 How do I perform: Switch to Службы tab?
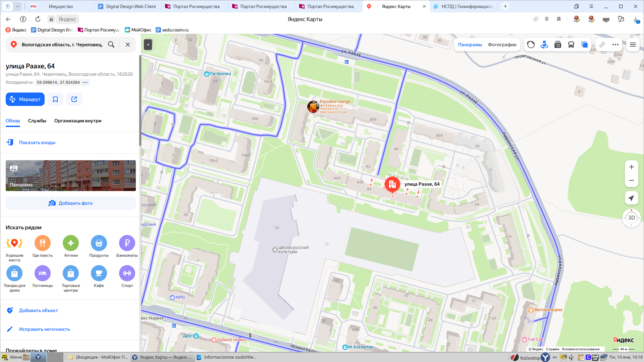click(x=37, y=121)
